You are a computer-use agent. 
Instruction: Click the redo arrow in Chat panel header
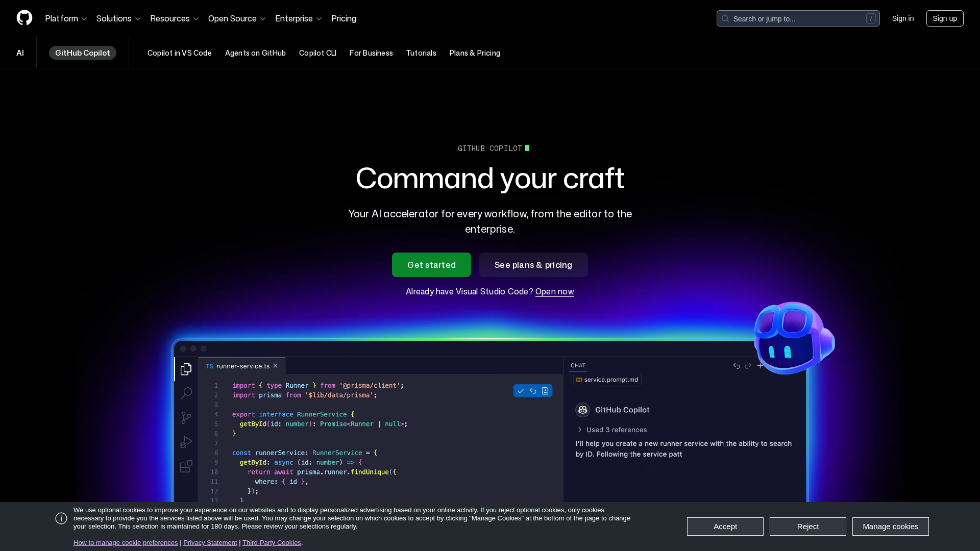pyautogui.click(x=748, y=366)
